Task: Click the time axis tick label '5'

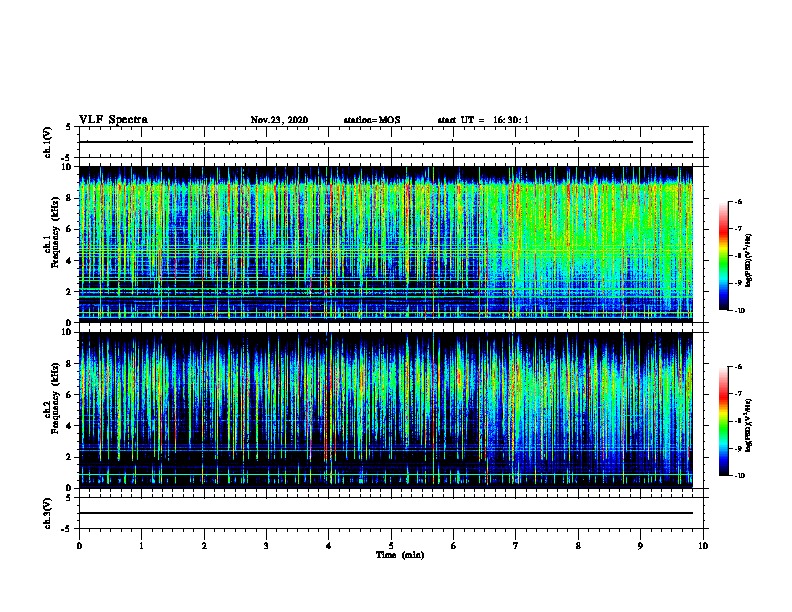Action: tap(391, 546)
